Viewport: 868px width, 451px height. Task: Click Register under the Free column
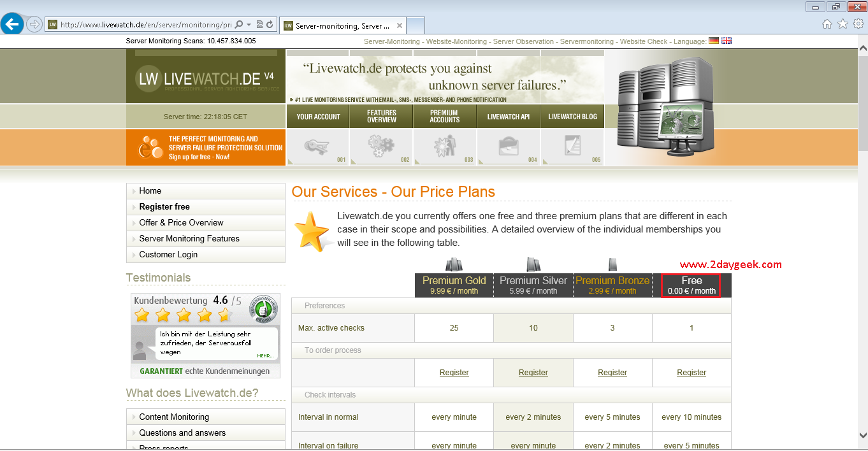691,373
